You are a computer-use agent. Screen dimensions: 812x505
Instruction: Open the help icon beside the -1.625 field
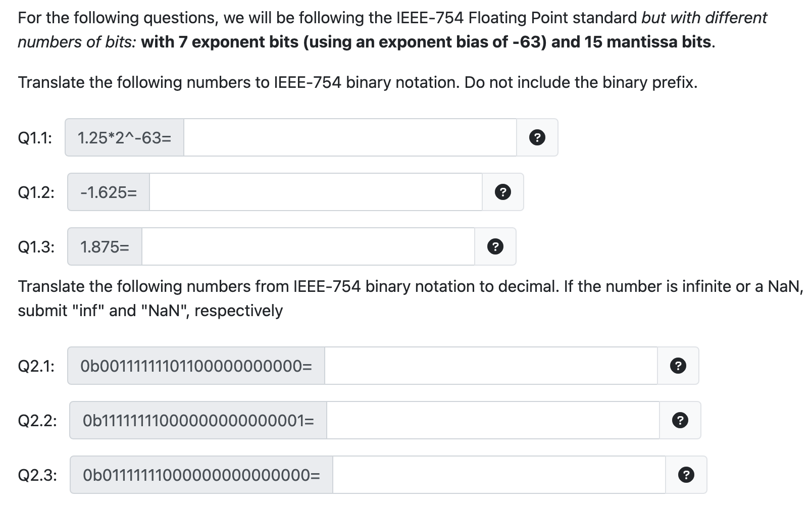tap(502, 192)
